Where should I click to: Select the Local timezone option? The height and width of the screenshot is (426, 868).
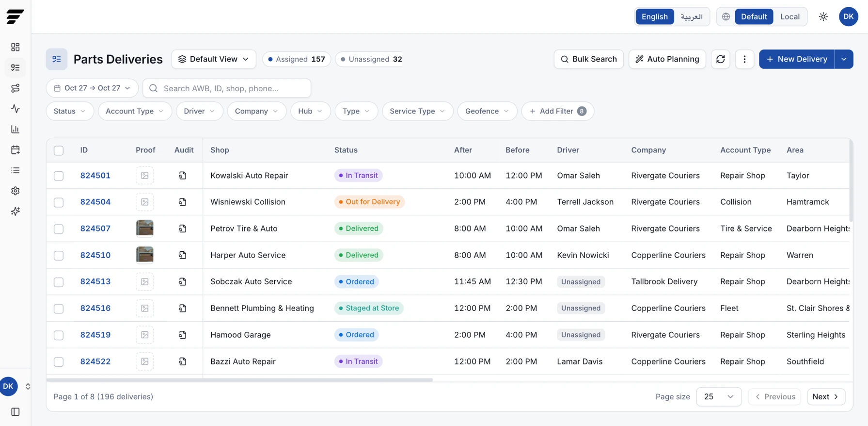[x=790, y=16]
